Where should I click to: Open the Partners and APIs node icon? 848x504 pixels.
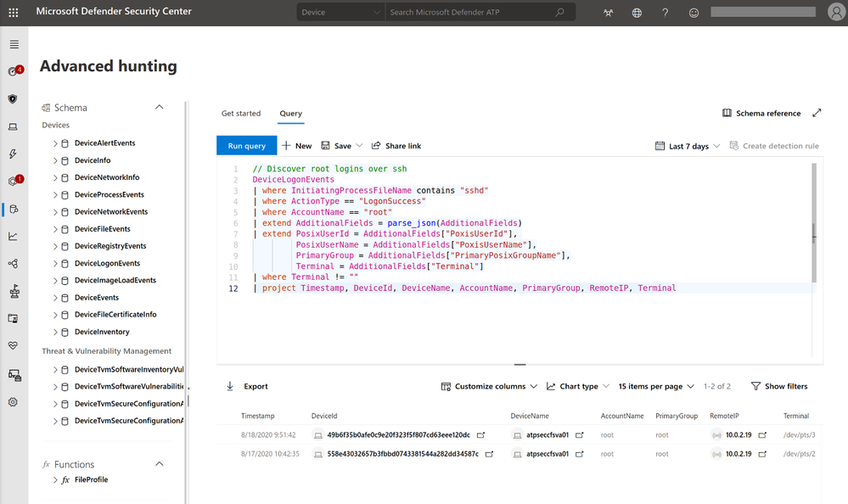coord(13,263)
